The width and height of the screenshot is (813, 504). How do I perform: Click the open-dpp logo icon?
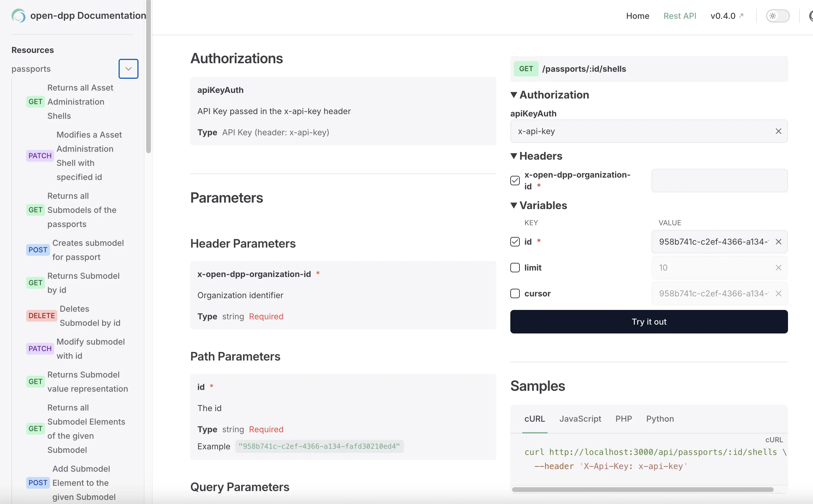point(18,16)
